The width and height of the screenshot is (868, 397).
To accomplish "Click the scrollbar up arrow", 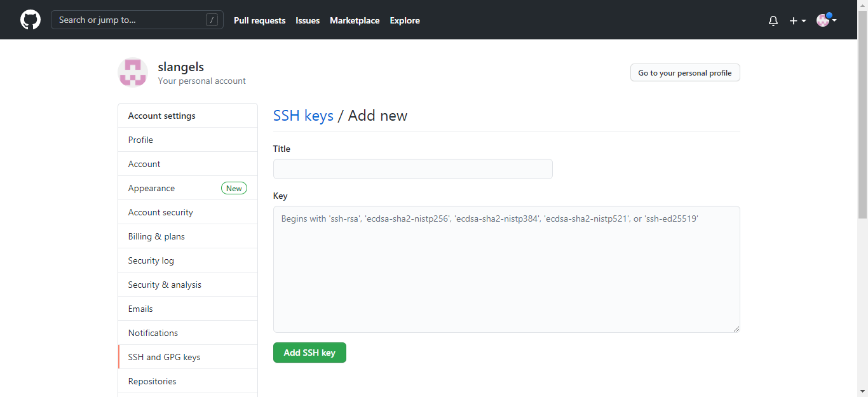I will (x=862, y=5).
